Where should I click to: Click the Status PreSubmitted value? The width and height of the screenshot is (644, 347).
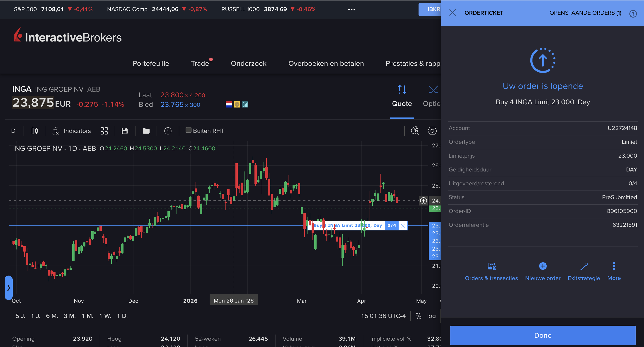(x=619, y=197)
